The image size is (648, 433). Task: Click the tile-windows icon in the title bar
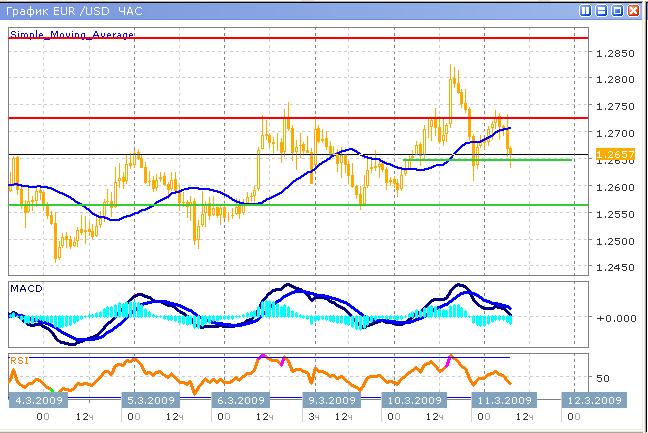click(x=585, y=10)
